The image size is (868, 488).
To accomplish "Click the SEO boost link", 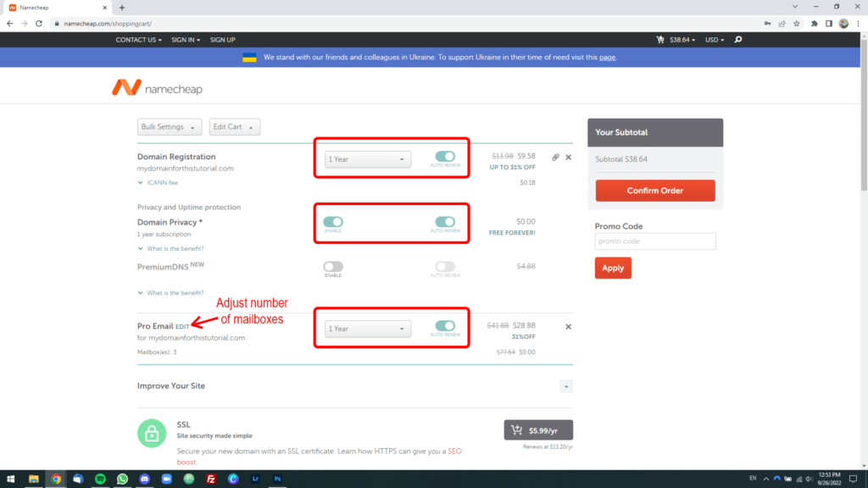I will 320,457.
